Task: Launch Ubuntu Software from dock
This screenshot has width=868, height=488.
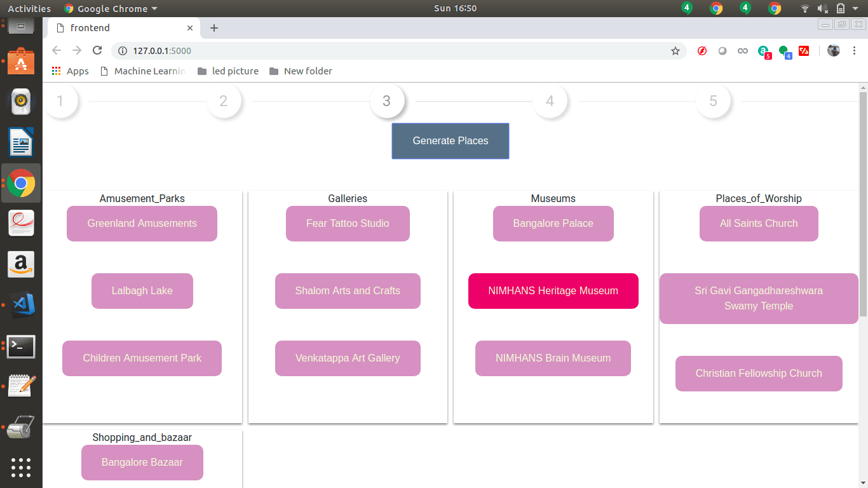Action: coord(21,62)
